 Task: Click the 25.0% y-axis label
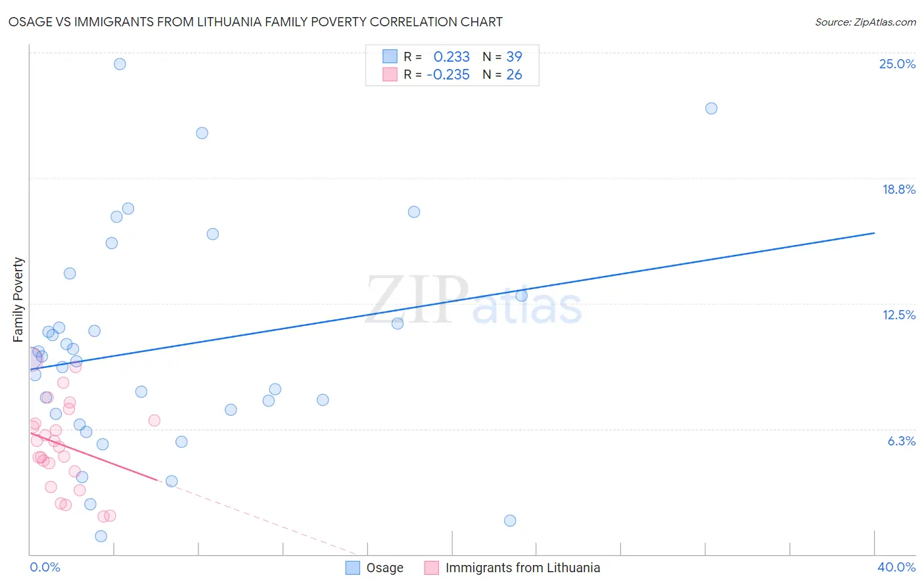click(897, 64)
